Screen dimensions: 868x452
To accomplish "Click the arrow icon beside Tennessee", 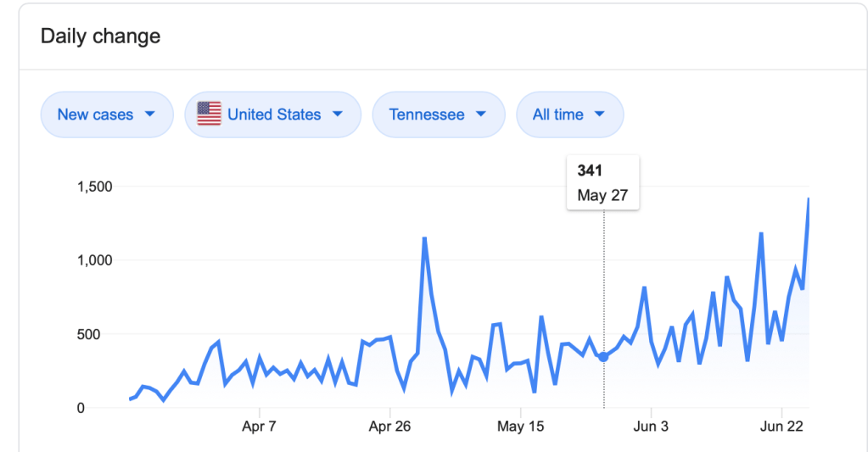I will pyautogui.click(x=481, y=114).
